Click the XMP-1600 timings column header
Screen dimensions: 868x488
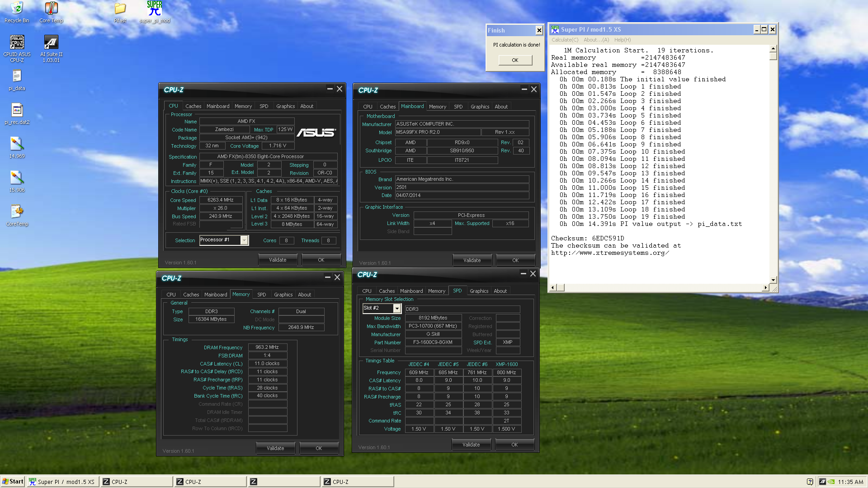tap(506, 364)
